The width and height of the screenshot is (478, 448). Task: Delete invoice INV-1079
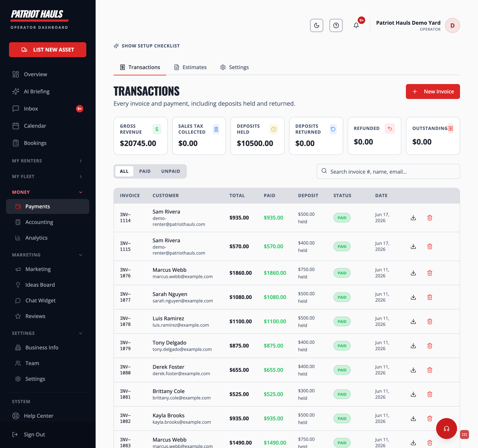coord(430,346)
